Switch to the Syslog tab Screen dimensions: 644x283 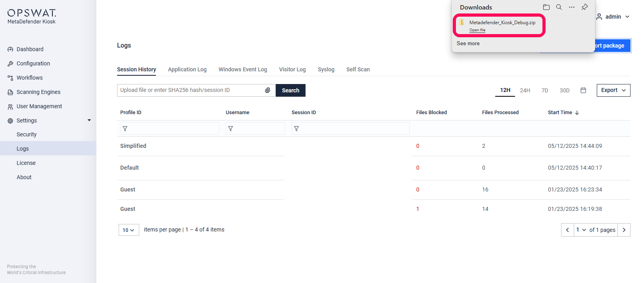click(x=326, y=69)
